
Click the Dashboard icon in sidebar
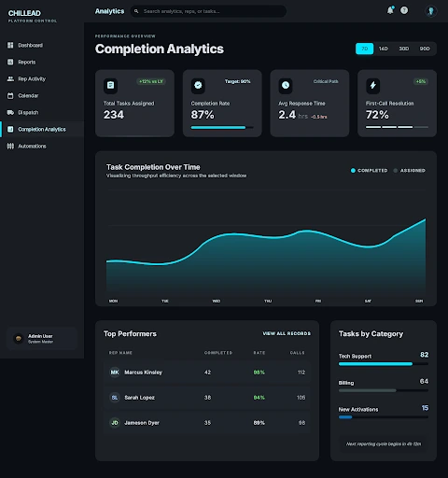(10, 45)
